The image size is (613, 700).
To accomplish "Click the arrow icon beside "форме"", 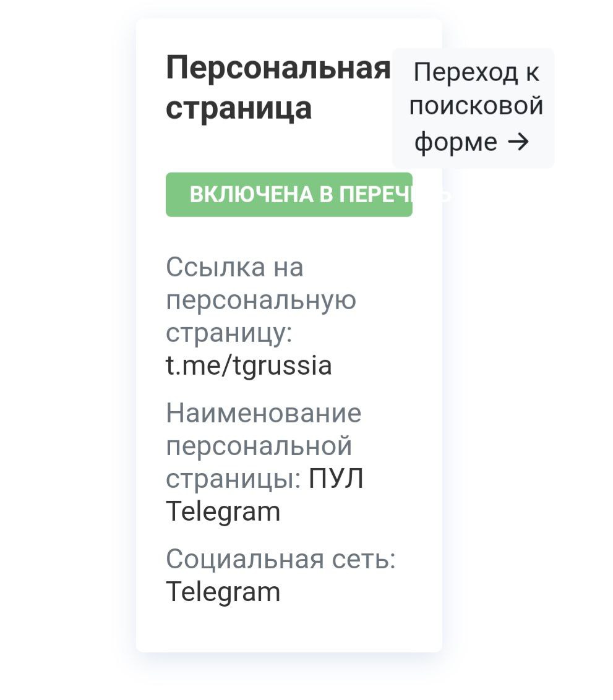I will [518, 142].
